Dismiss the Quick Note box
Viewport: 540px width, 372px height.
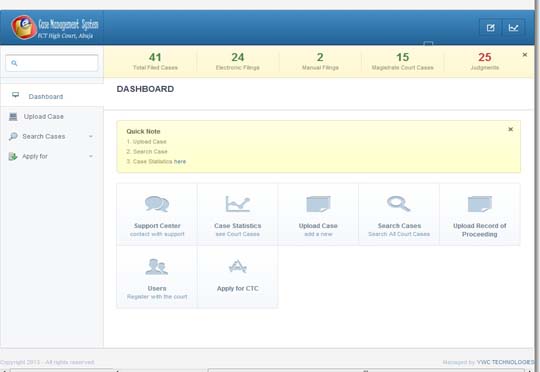coord(510,129)
